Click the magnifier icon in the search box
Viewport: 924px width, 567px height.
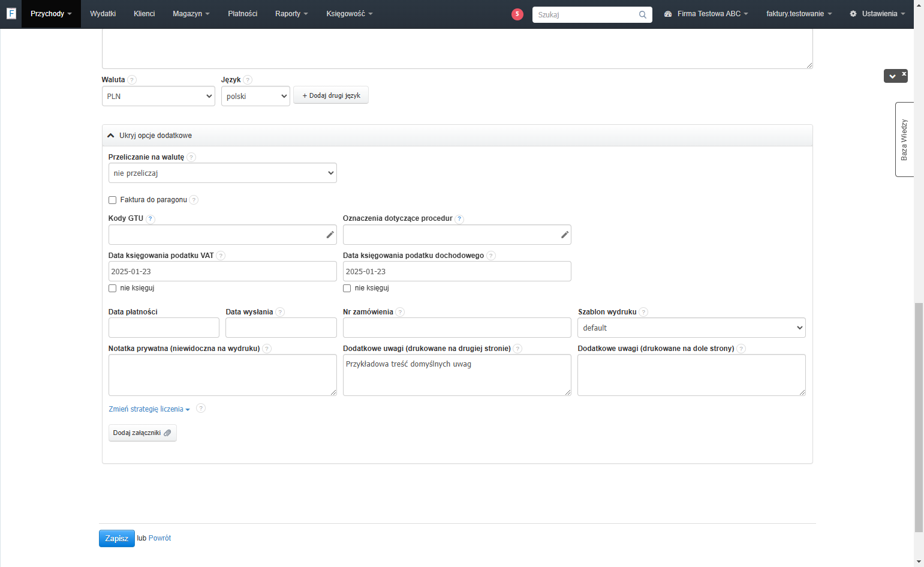tap(643, 14)
